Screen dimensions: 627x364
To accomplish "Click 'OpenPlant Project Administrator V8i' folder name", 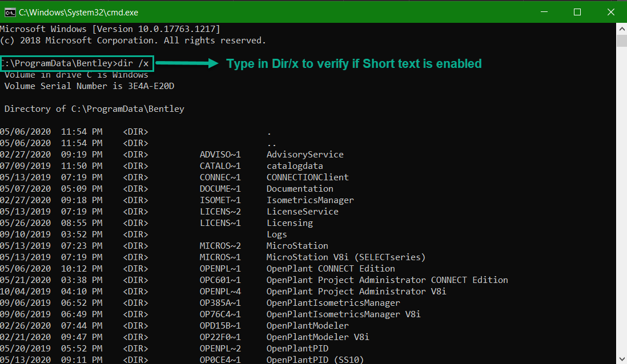I will (356, 292).
